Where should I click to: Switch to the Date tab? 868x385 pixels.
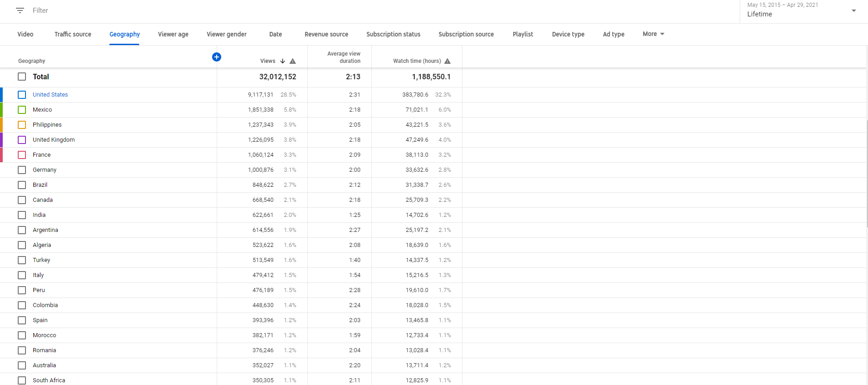(x=275, y=34)
